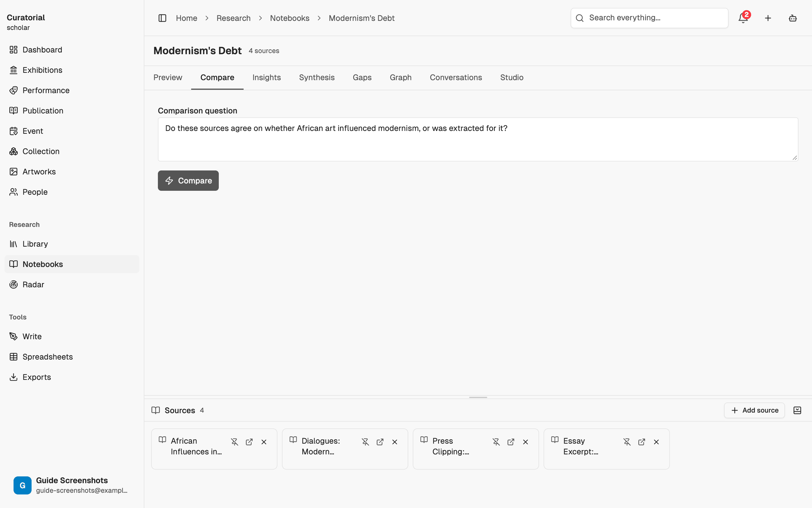Toggle the sidebar panel icon
The image size is (812, 508).
(x=162, y=18)
